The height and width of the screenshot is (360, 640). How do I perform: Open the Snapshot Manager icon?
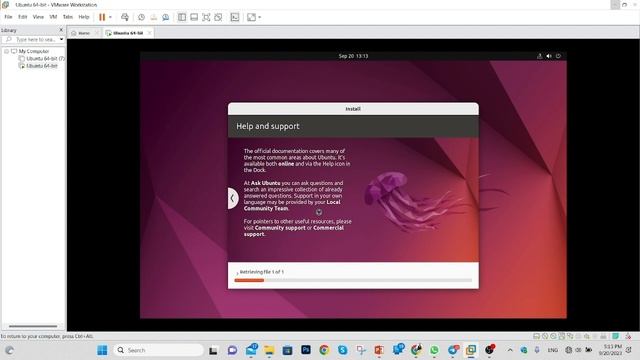[166, 17]
